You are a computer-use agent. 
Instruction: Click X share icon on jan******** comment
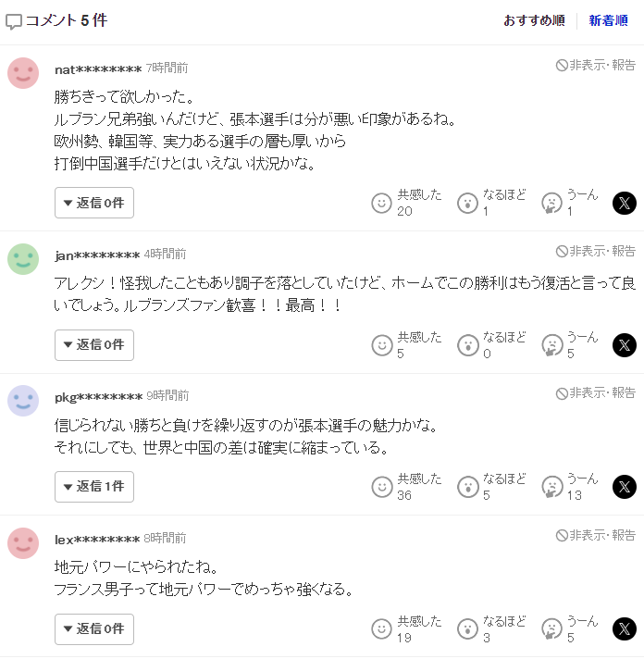625,345
